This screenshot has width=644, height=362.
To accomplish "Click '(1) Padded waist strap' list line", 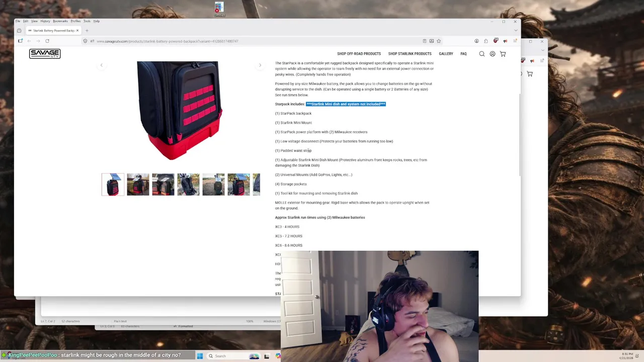I will coord(293,151).
